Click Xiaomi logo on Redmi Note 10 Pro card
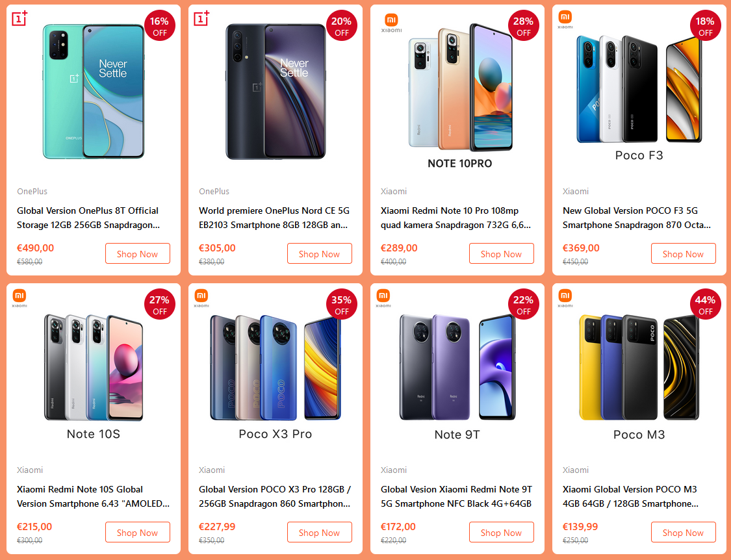Viewport: 731px width, 560px height. [391, 23]
